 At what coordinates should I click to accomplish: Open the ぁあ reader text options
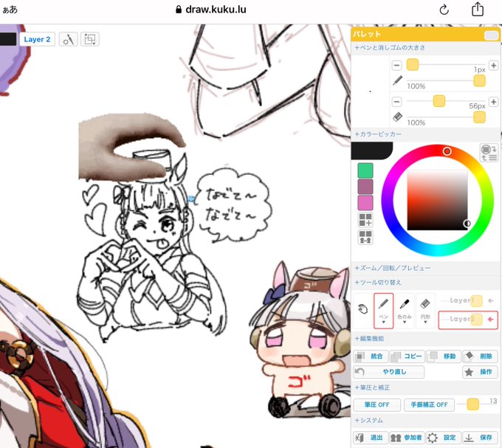coord(10,10)
